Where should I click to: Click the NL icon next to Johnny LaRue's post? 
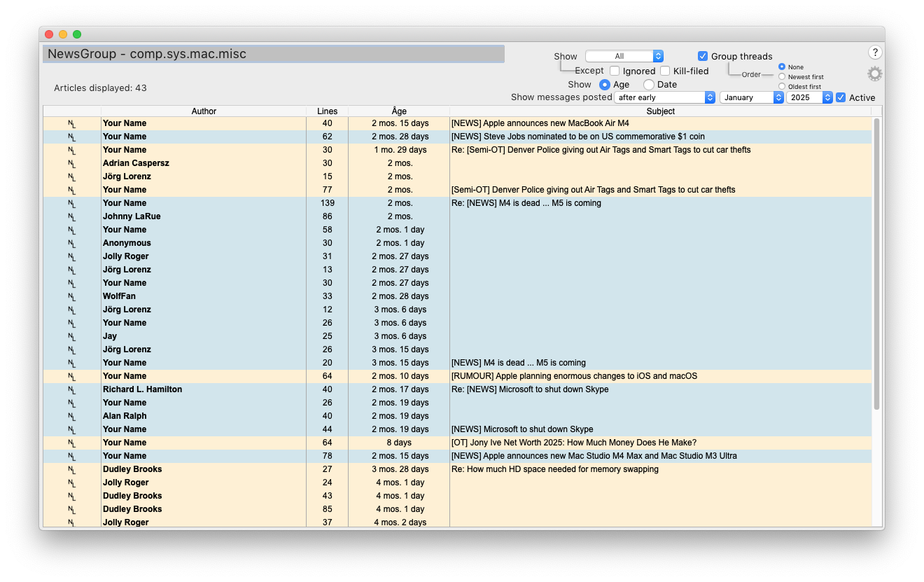72,216
